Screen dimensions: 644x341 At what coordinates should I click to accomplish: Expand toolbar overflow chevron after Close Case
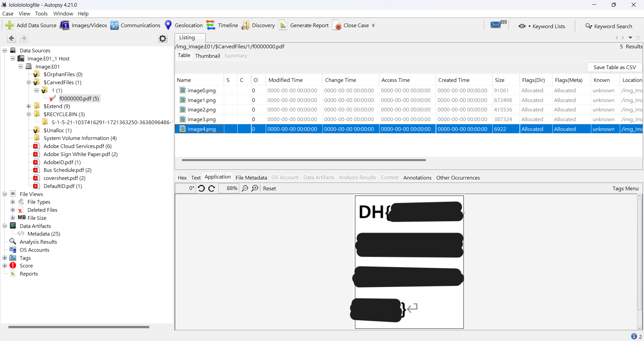(x=373, y=26)
